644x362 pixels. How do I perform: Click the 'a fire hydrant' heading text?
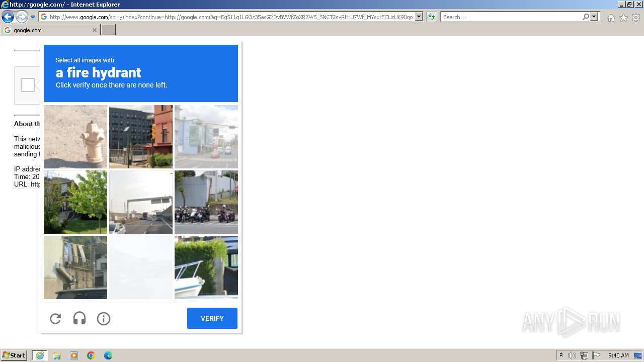pos(99,73)
